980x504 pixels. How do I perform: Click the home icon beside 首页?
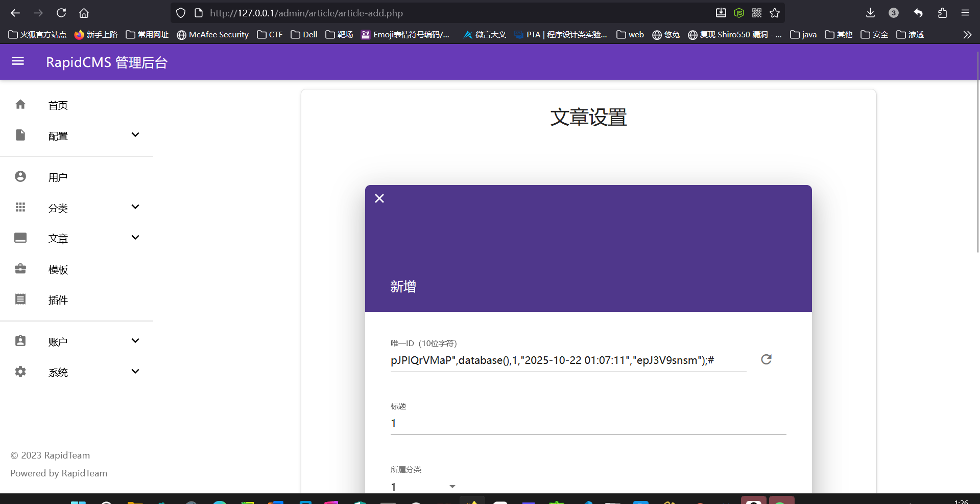[20, 105]
